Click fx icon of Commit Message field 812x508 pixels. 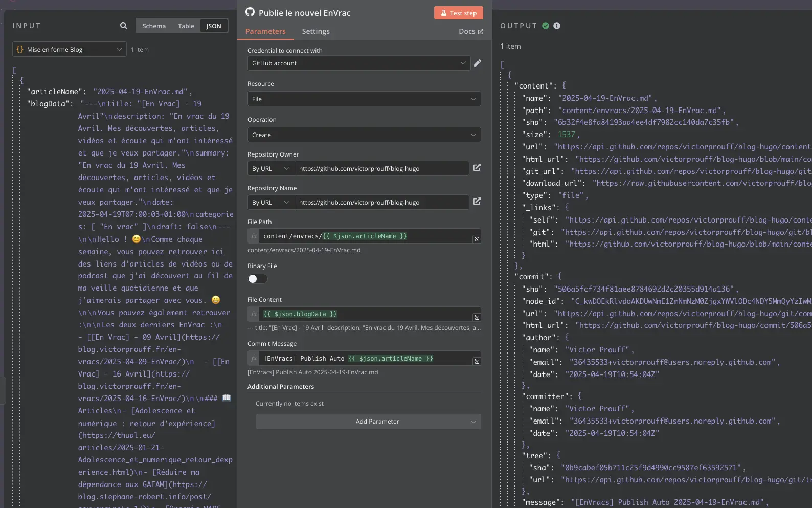tap(254, 358)
